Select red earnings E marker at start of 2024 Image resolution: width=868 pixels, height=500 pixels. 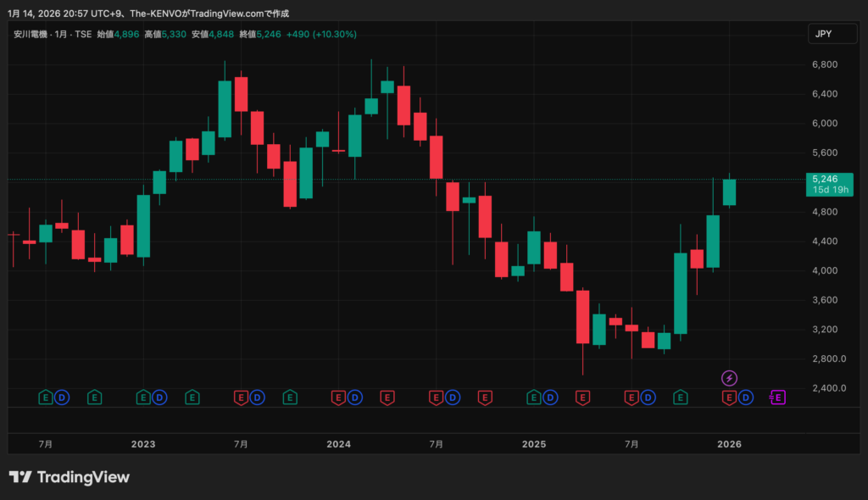tap(338, 397)
